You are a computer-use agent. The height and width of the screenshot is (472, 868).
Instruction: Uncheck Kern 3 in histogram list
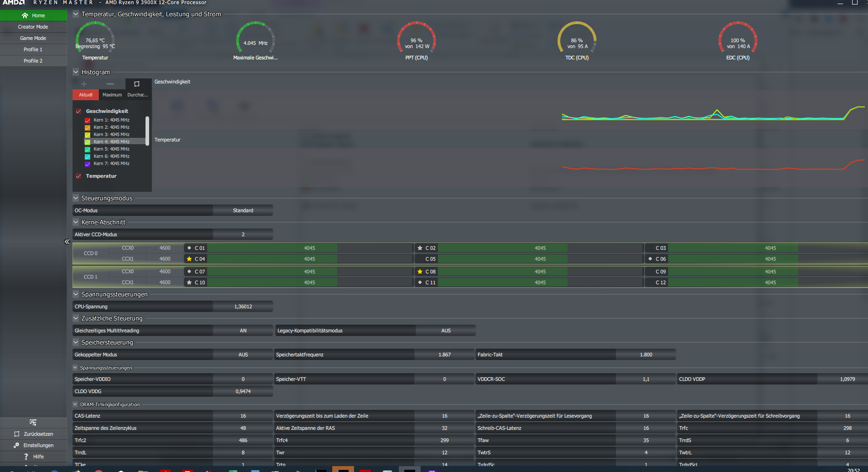[x=87, y=135]
